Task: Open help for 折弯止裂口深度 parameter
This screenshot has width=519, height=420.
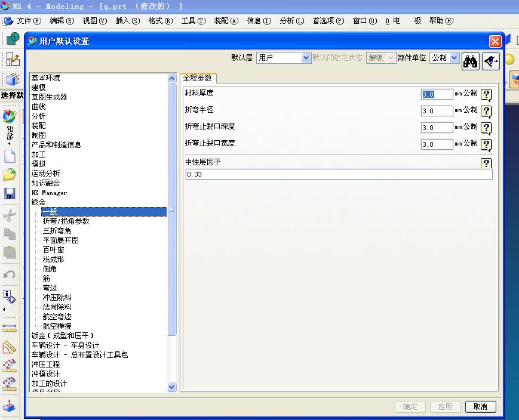Action: click(x=486, y=128)
